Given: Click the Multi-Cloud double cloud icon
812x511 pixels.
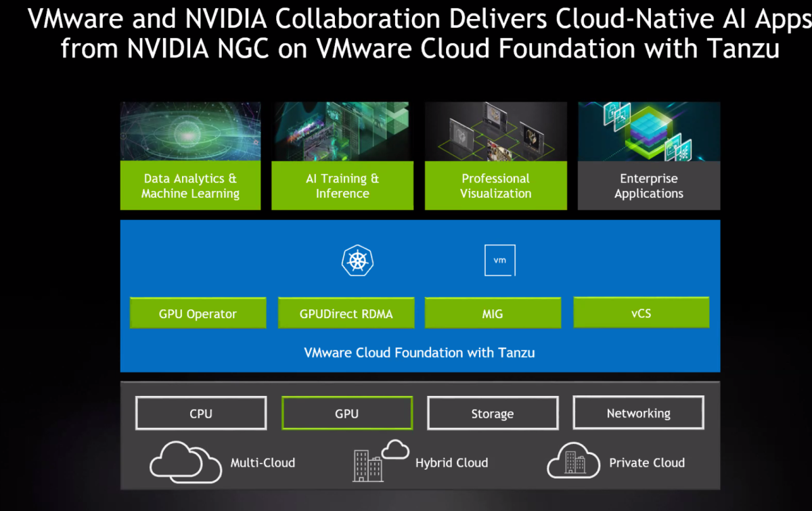Looking at the screenshot, I should tap(186, 461).
